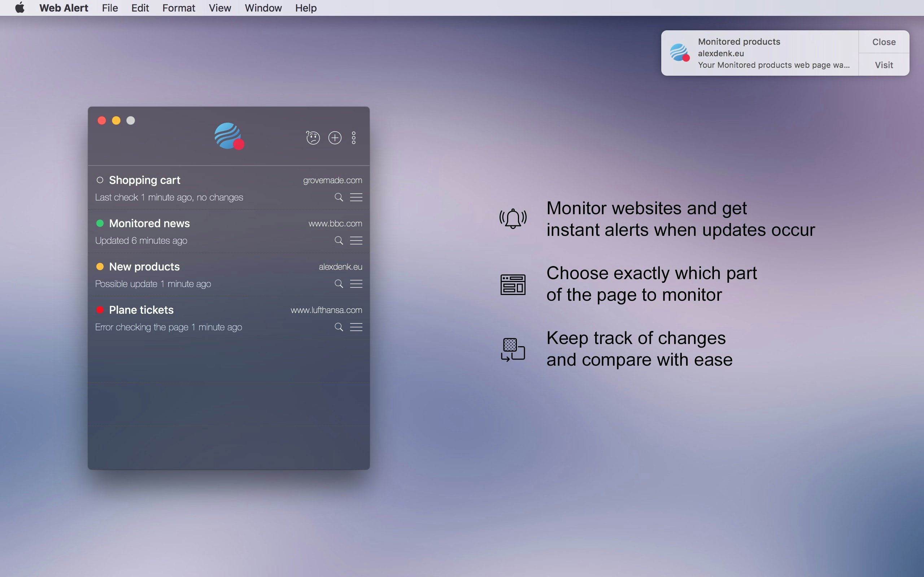Toggle Shopping cart empty status circle

click(x=100, y=180)
